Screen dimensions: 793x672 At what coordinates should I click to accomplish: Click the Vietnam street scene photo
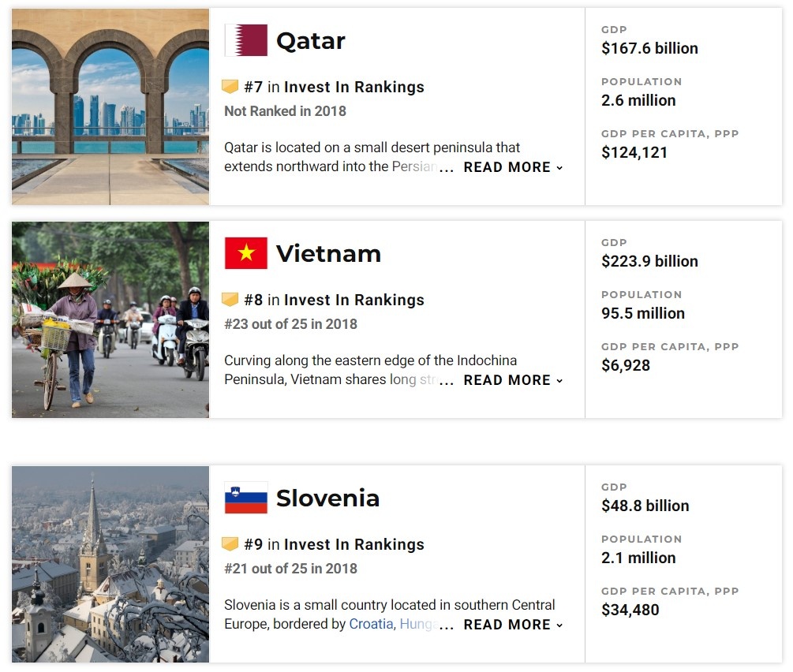tap(110, 319)
